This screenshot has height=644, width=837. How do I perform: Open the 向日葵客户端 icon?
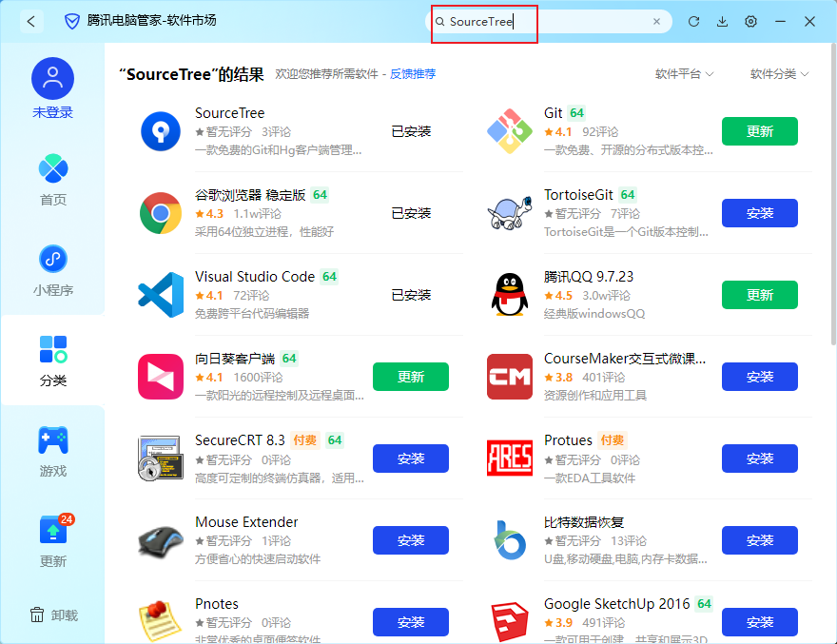pos(160,377)
